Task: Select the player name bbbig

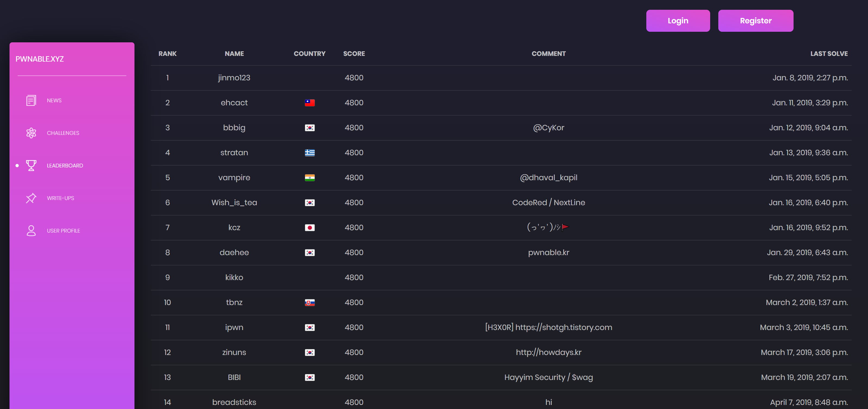Action: pos(234,128)
